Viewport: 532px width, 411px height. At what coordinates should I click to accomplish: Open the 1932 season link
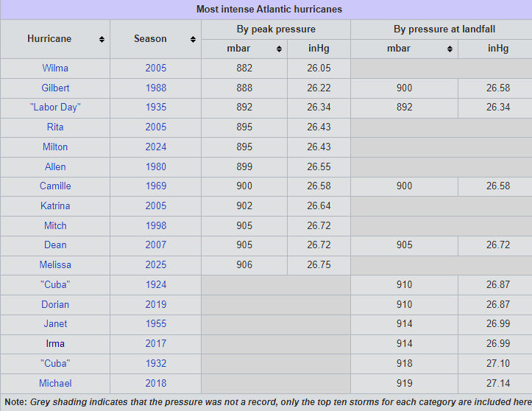tap(156, 363)
